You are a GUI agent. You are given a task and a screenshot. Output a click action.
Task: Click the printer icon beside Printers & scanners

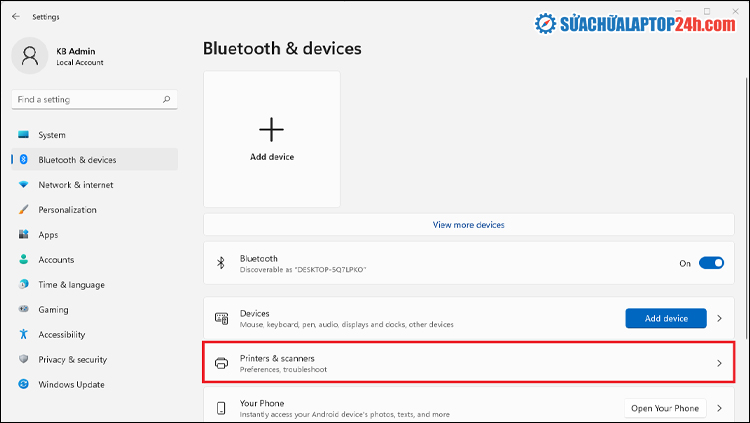tap(221, 363)
